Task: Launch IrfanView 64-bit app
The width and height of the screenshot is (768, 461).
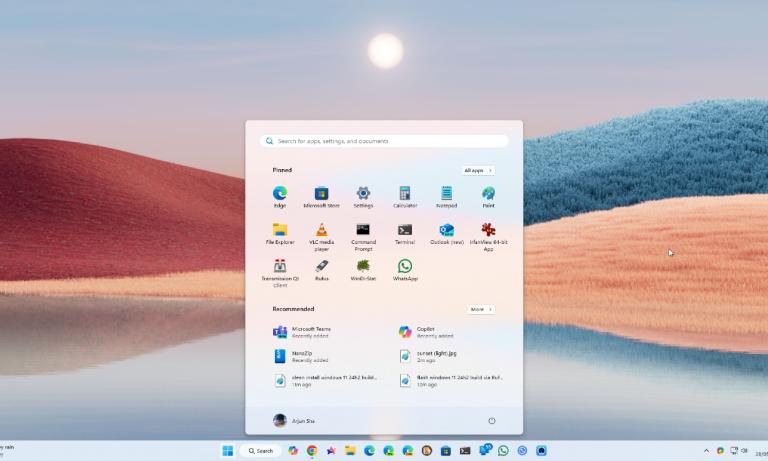Action: (x=488, y=231)
